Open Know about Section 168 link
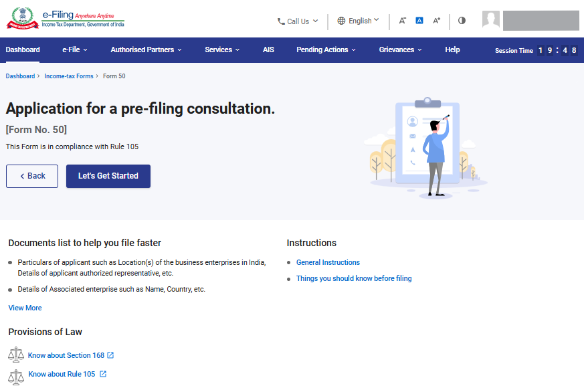584x392 pixels. 66,355
